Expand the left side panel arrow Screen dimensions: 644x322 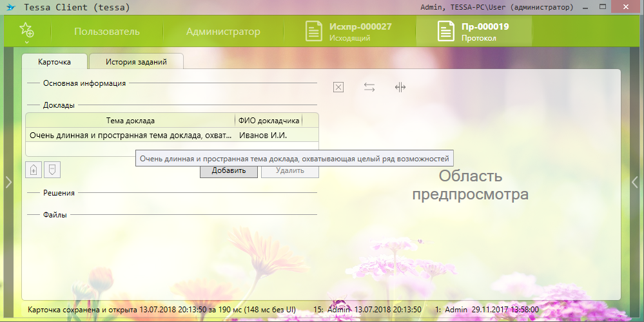(x=8, y=182)
